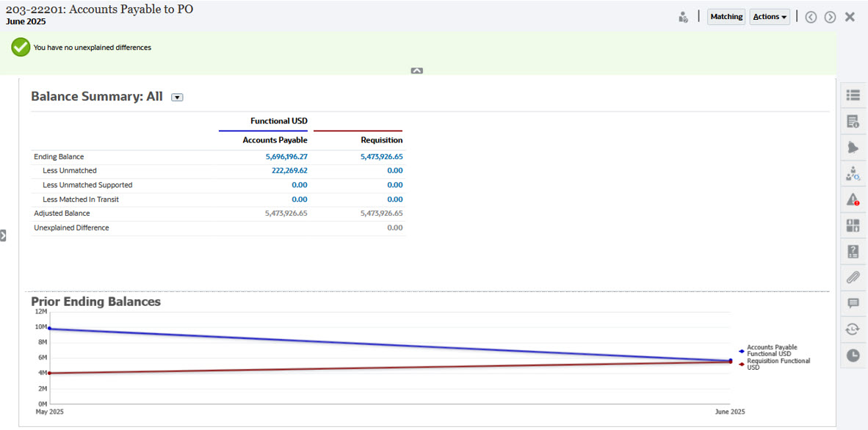Viewport: 868px width, 430px height.
Task: Open the Properties document icon in sidebar
Action: click(x=853, y=122)
